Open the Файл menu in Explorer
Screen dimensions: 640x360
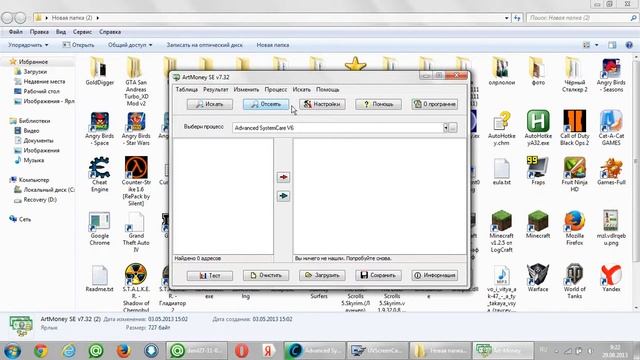point(16,32)
